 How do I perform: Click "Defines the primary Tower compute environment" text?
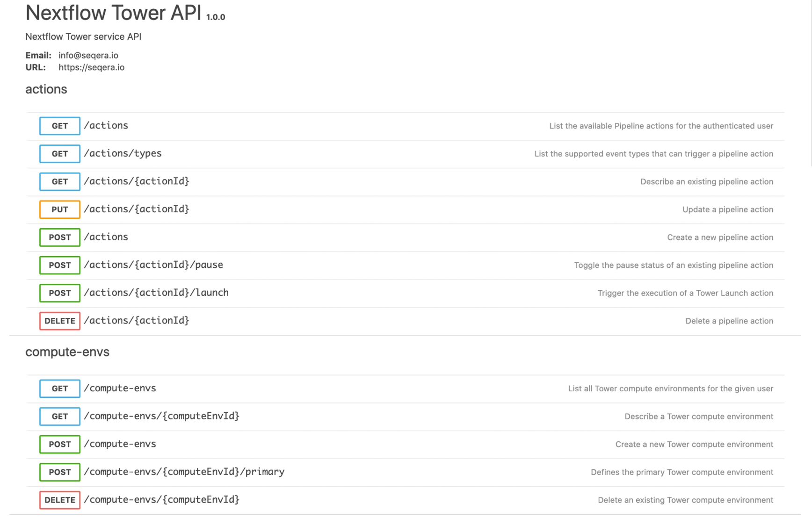tap(682, 472)
